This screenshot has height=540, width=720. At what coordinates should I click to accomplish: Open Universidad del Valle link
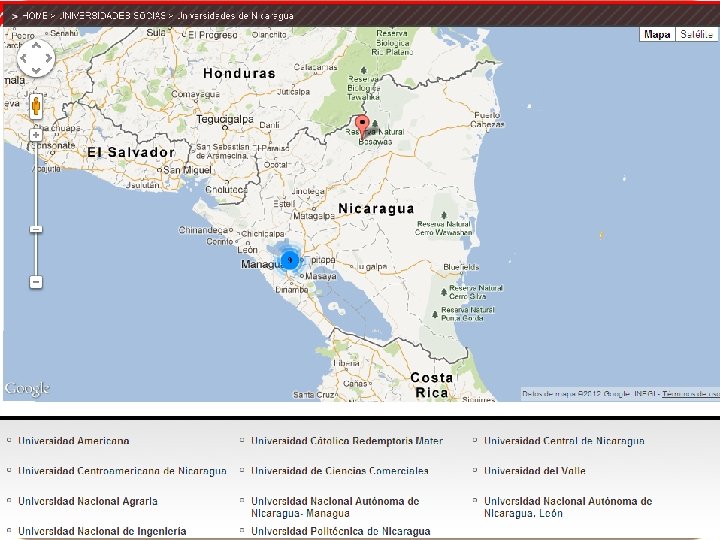pos(535,471)
